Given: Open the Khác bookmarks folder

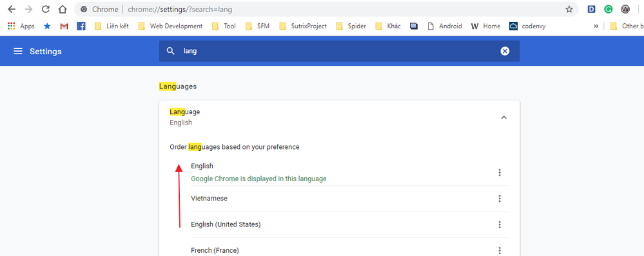Looking at the screenshot, I should (x=387, y=26).
